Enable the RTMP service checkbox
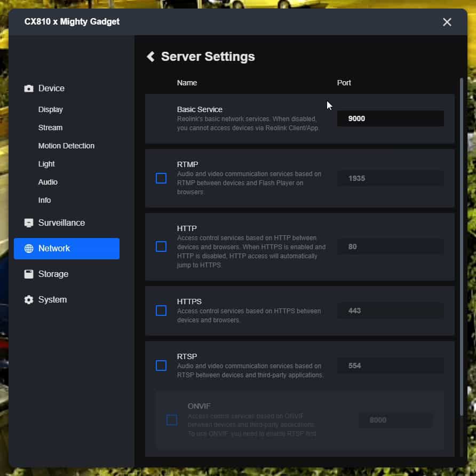This screenshot has width=476, height=476. coord(161,178)
